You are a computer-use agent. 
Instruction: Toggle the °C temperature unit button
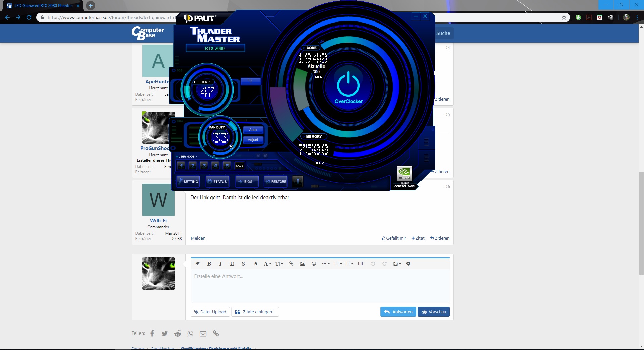(x=250, y=81)
